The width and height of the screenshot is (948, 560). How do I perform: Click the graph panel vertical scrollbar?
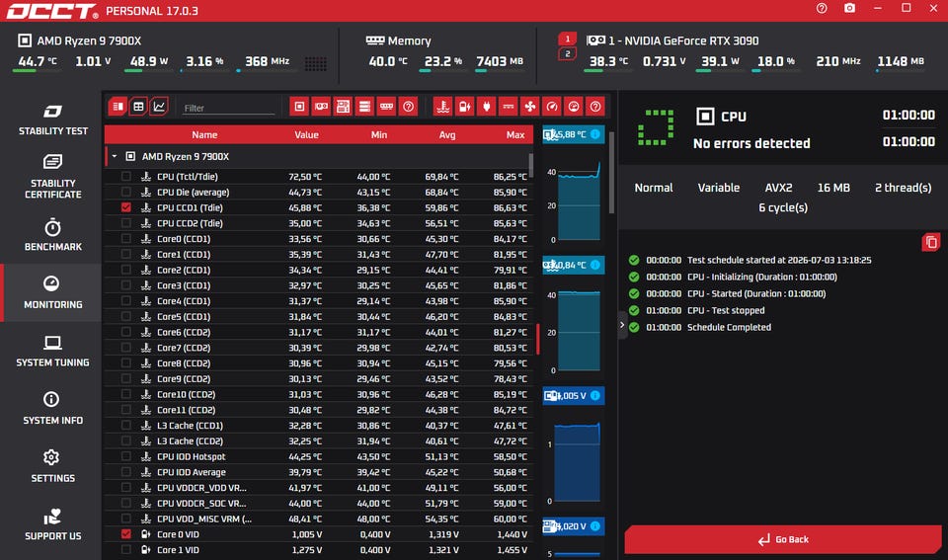[x=611, y=173]
